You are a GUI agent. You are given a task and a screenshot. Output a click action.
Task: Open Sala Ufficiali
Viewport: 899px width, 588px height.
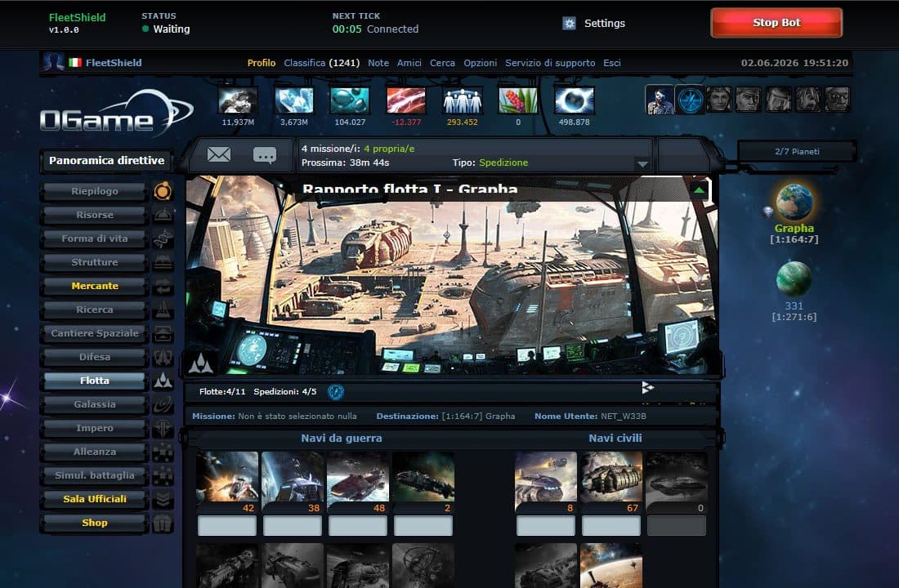95,499
